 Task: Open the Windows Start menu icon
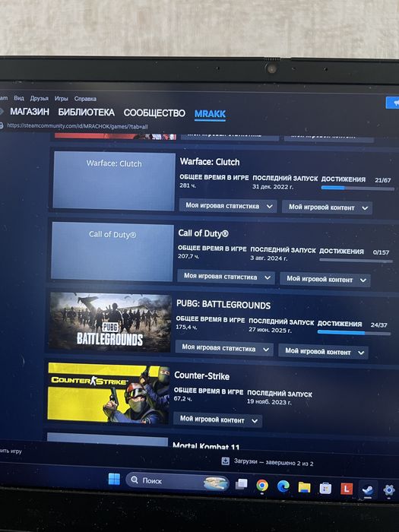point(114,479)
